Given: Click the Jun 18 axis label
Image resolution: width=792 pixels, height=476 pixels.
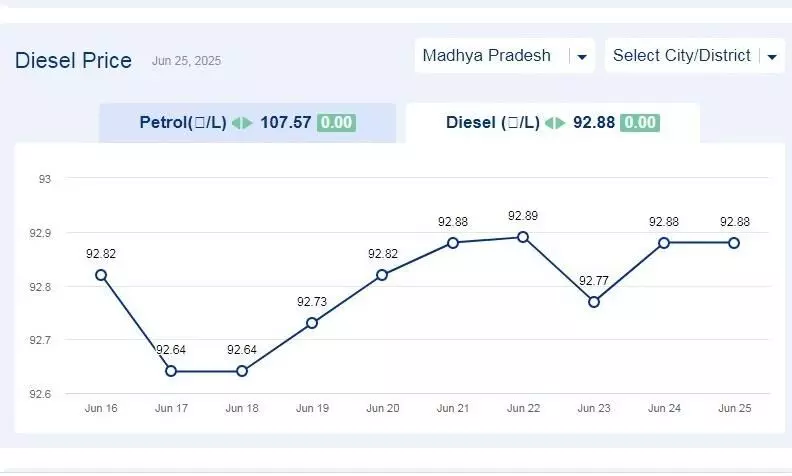Looking at the screenshot, I should (242, 408).
